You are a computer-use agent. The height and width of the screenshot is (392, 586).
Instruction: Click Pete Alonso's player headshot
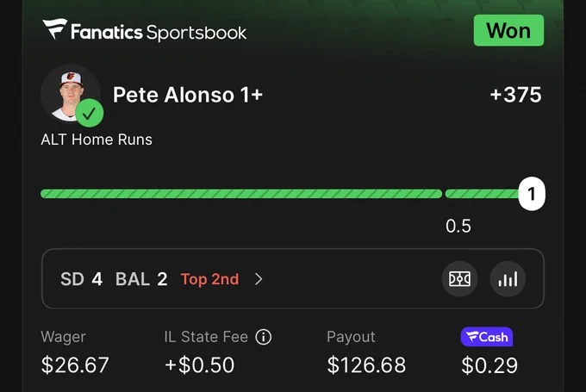click(71, 94)
